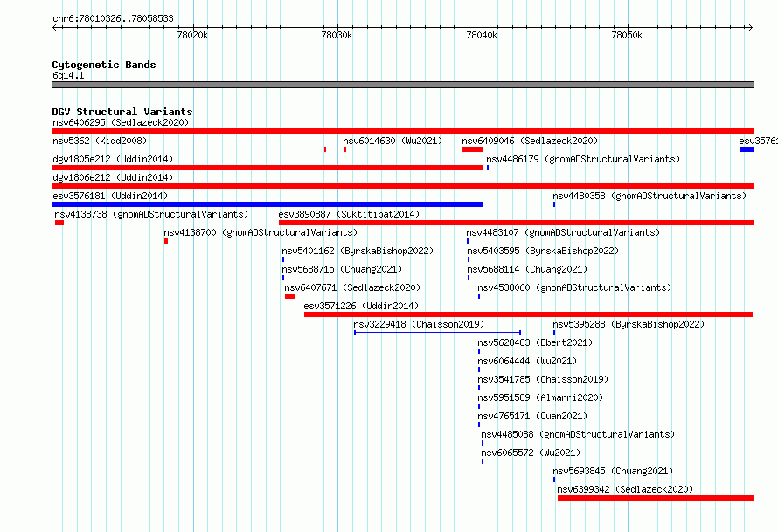Click the Cytogenetic Bands track title
Viewport: 778px width, 532px height.
coord(104,65)
